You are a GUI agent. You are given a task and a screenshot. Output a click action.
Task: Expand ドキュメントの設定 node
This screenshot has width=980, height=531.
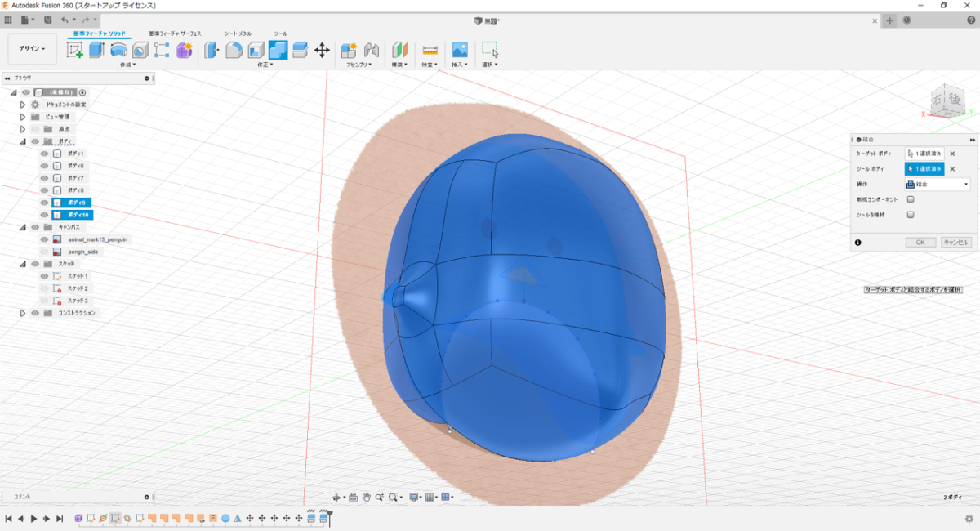[x=23, y=105]
